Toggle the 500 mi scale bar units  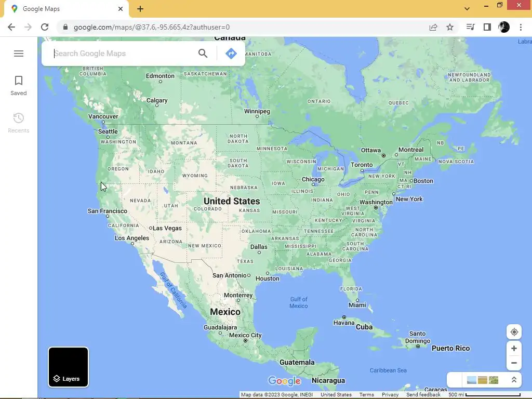click(x=485, y=395)
